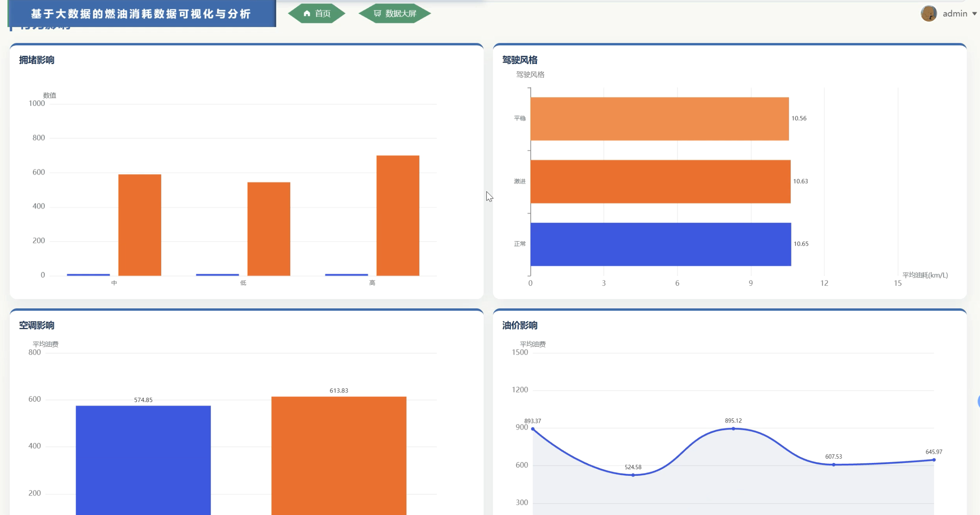Click the home icon beside 首页
This screenshot has height=515, width=980.
(x=307, y=13)
